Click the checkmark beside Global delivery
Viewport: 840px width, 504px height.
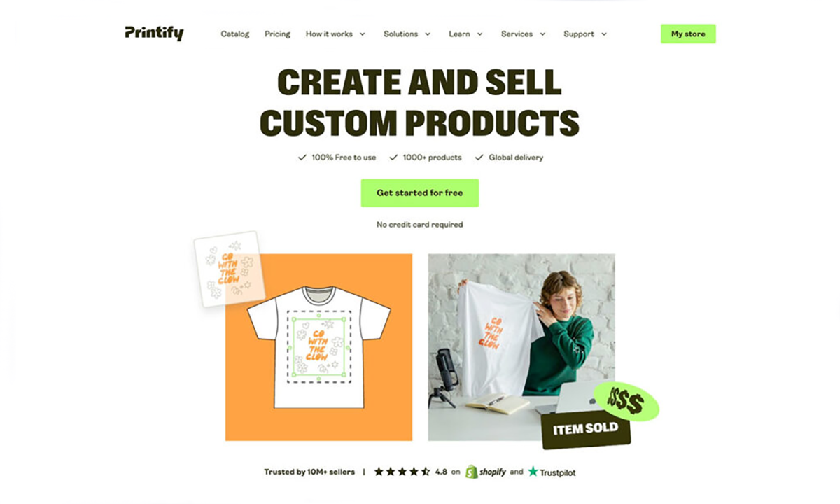click(479, 157)
